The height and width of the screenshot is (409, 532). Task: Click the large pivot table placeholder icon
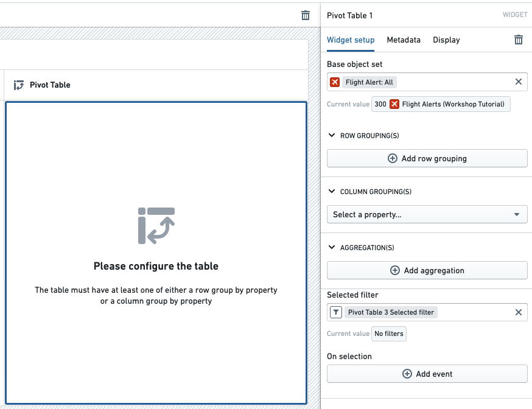[156, 226]
